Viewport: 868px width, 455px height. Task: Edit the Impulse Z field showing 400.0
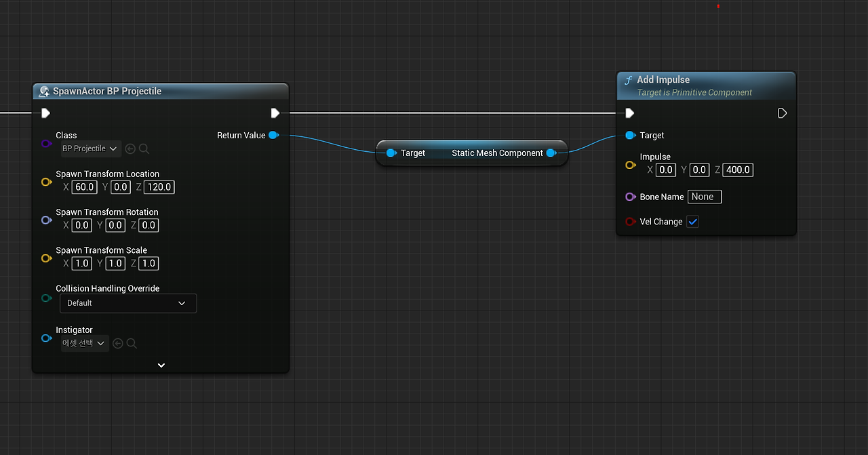tap(738, 170)
